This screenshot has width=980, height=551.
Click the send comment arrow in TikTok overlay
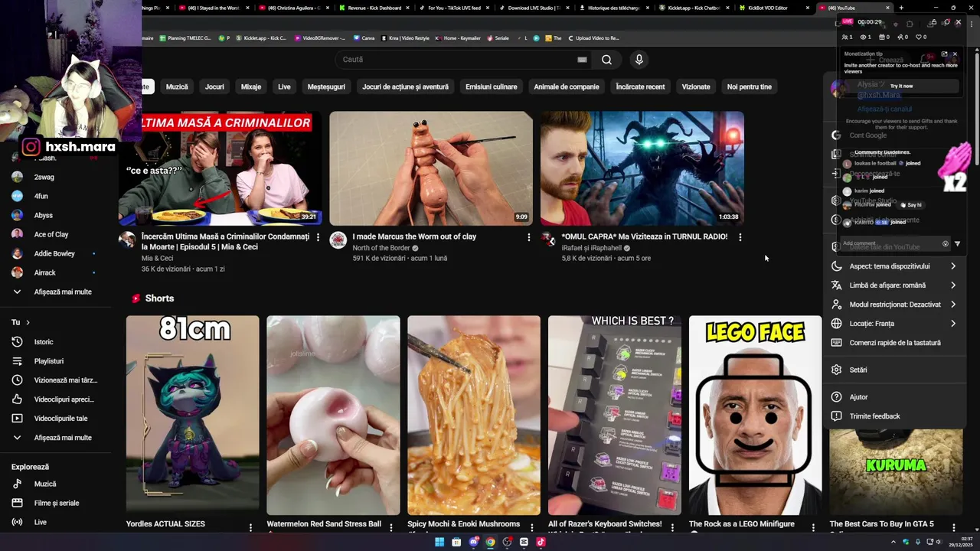(x=957, y=244)
